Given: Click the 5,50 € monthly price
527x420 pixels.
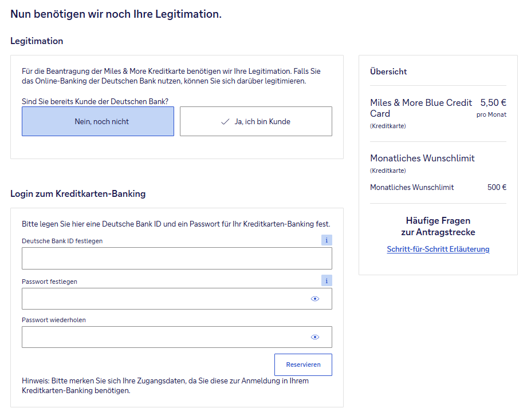Looking at the screenshot, I should coord(493,103).
